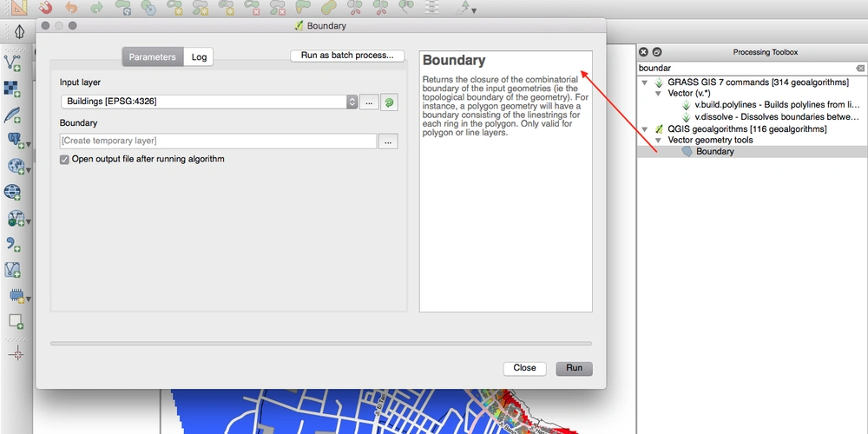The height and width of the screenshot is (434, 868).
Task: Click Run as batch process button
Action: pos(347,56)
